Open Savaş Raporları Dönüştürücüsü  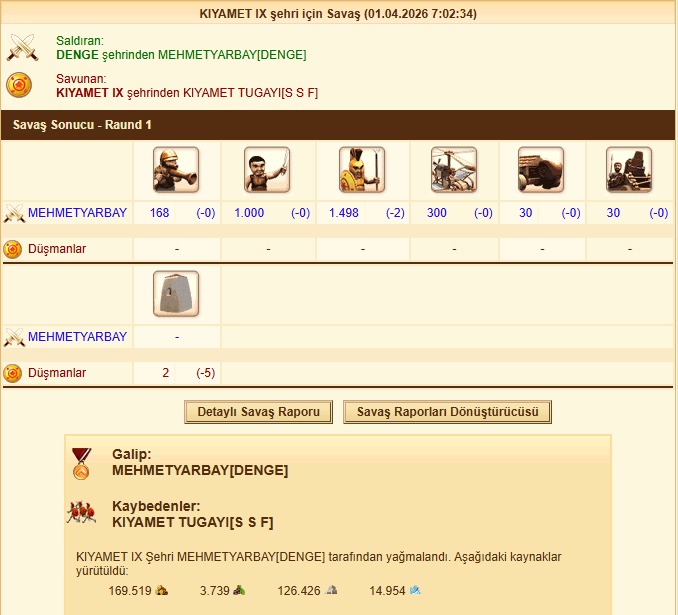click(x=448, y=412)
